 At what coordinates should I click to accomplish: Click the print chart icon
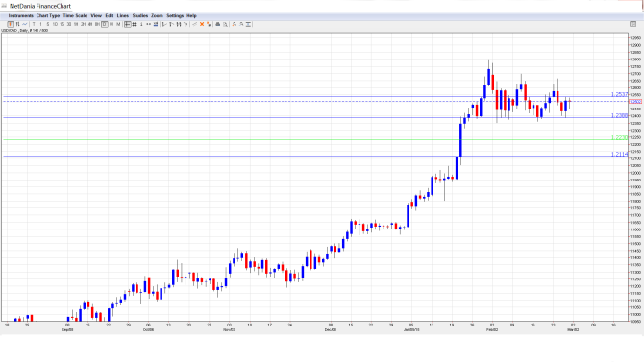coord(217,25)
